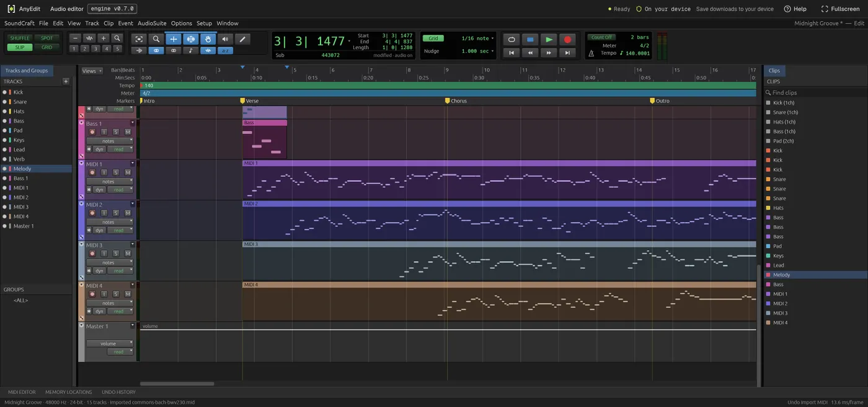This screenshot has width=868, height=407.
Task: Record-enable the MIDI 1 track
Action: tap(92, 172)
